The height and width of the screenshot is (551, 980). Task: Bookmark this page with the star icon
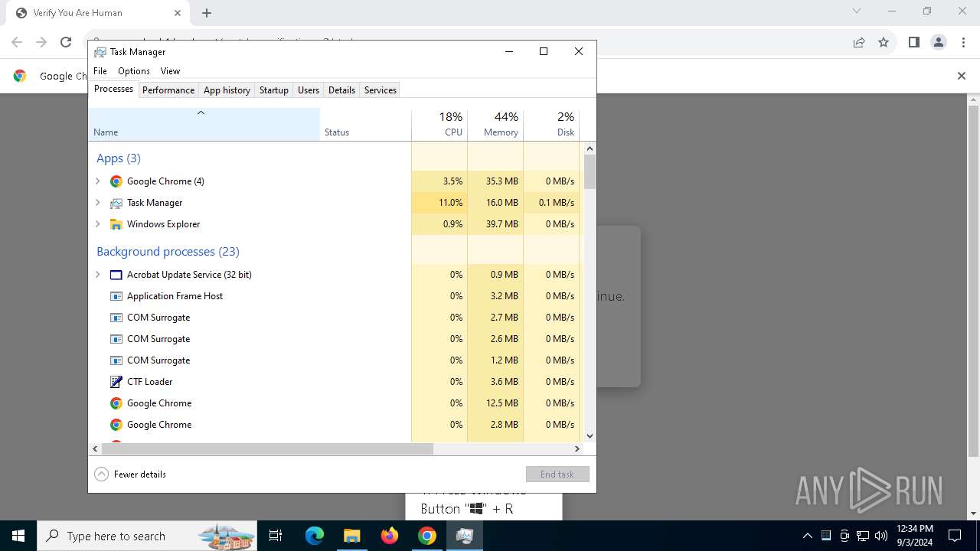[x=884, y=43]
